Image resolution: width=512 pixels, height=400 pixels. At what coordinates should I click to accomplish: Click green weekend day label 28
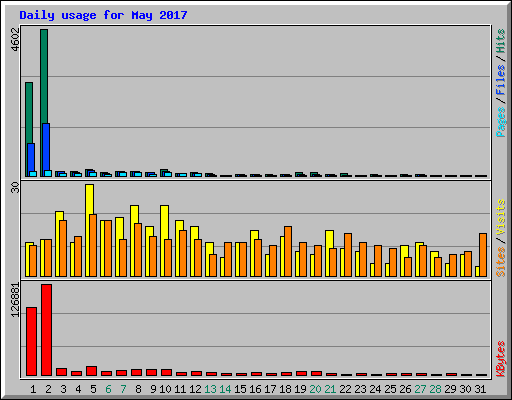point(435,389)
